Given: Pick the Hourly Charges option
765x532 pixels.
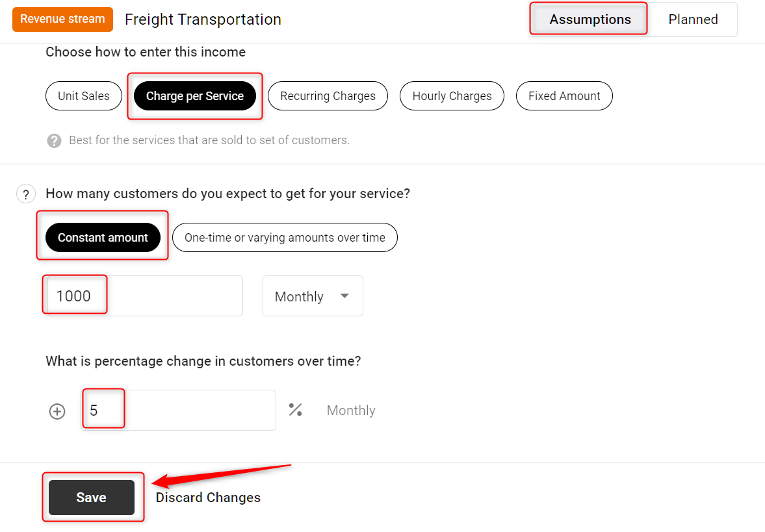Looking at the screenshot, I should tap(452, 96).
